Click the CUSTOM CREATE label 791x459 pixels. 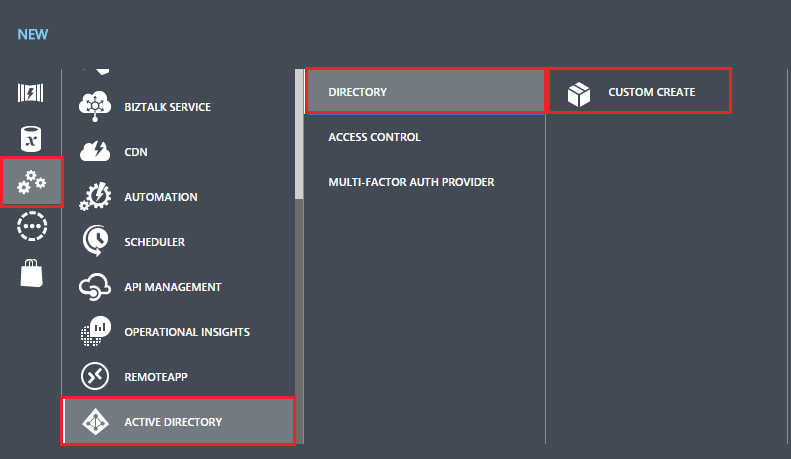point(652,92)
